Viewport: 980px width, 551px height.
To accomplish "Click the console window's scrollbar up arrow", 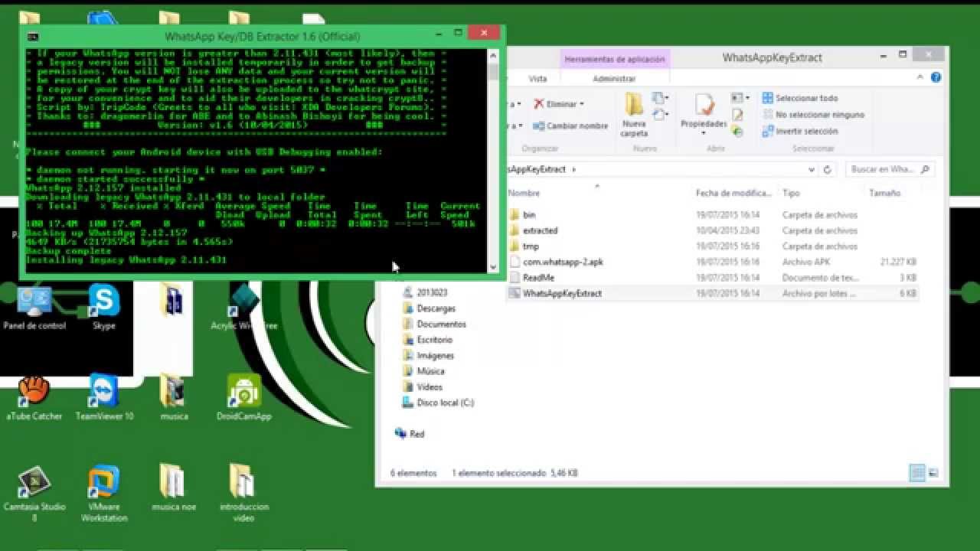I will 493,55.
